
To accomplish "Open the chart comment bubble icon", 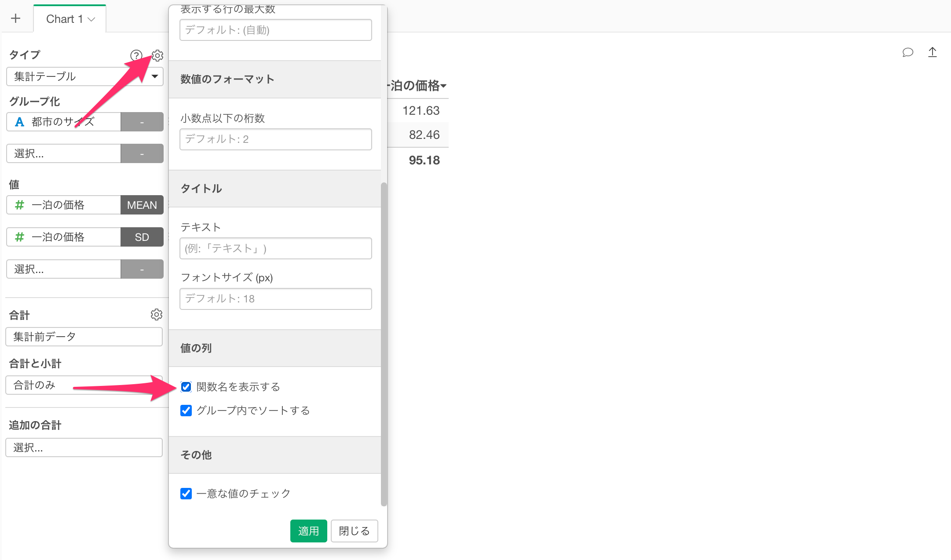I will click(907, 52).
